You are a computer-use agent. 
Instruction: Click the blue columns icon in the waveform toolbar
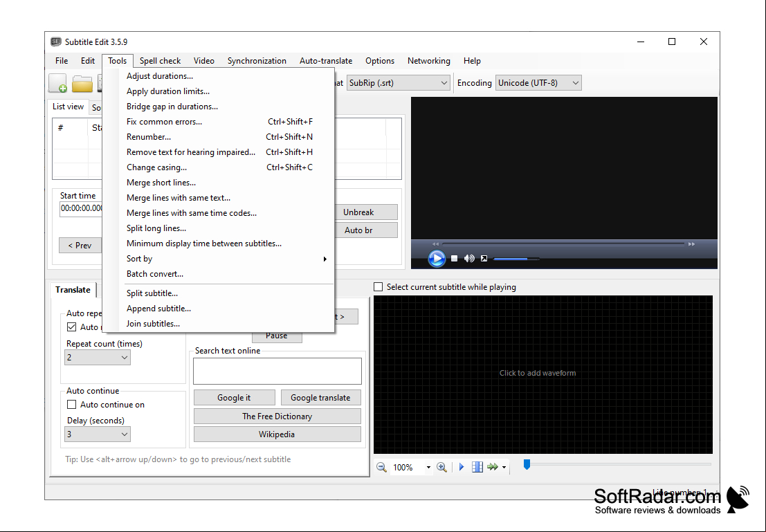tap(477, 467)
